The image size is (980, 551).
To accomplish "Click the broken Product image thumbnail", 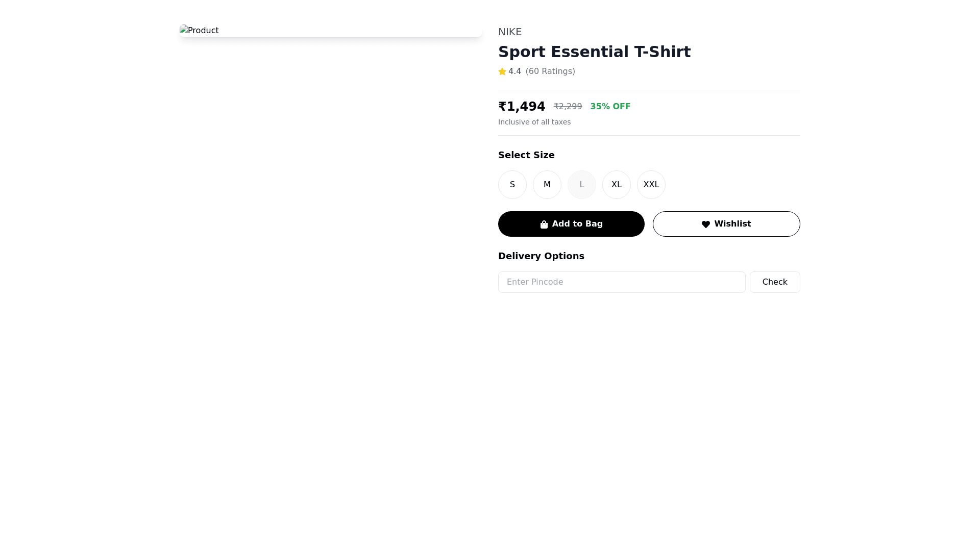I will pyautogui.click(x=199, y=31).
